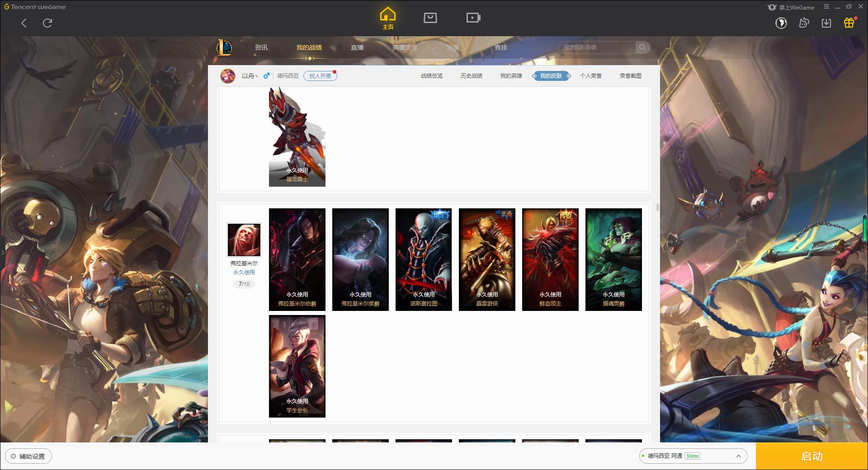Open the 弗拉基米尔侯爵 skin card
This screenshot has width=868, height=470.
360,259
